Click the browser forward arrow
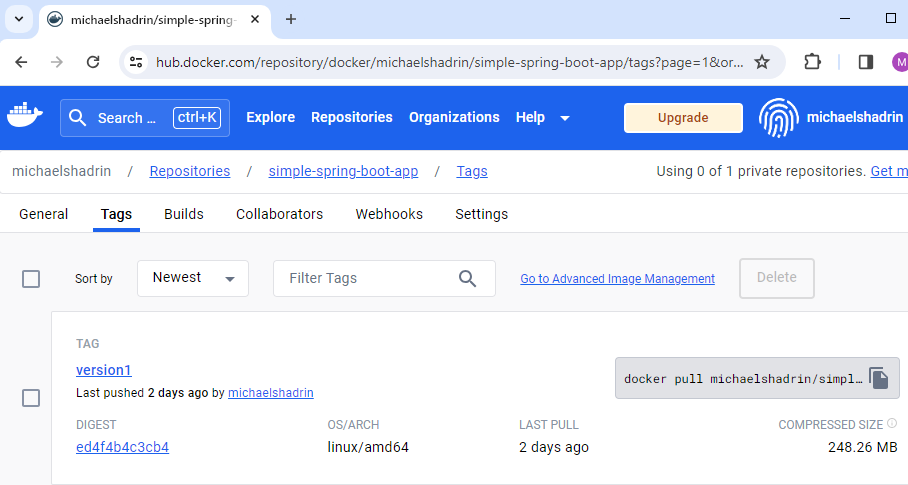 [57, 62]
